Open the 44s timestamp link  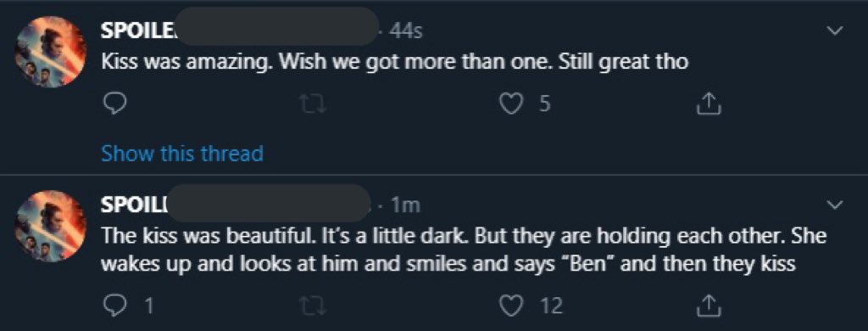pyautogui.click(x=406, y=31)
